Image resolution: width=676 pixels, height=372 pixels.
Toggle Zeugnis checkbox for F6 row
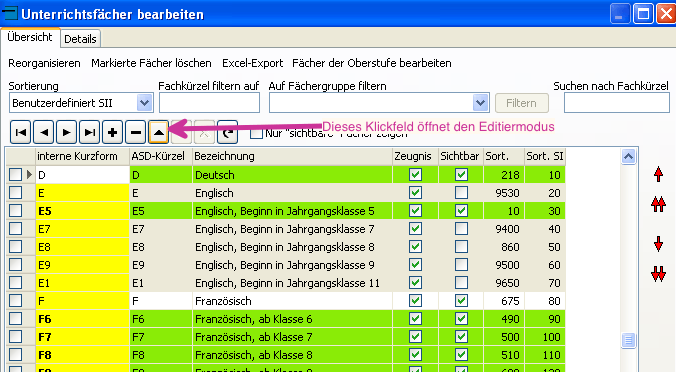pyautogui.click(x=415, y=319)
